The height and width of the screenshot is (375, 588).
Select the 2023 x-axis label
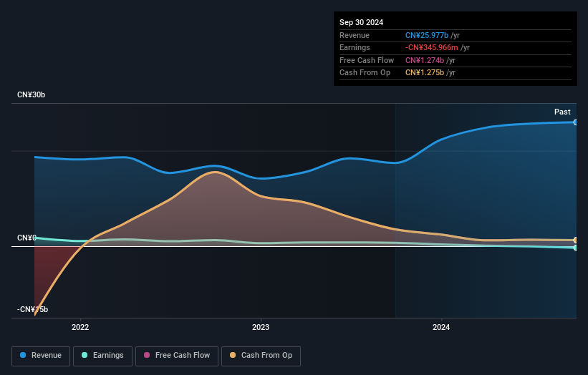(261, 327)
